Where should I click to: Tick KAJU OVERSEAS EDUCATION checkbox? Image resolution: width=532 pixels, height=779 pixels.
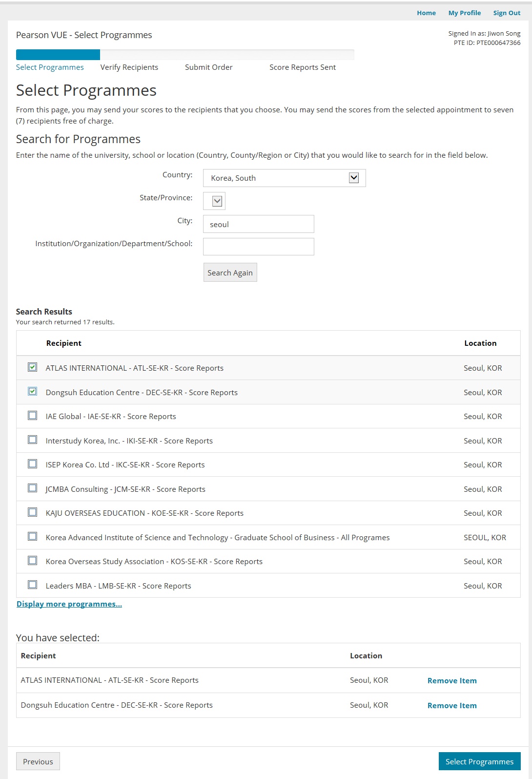click(32, 512)
